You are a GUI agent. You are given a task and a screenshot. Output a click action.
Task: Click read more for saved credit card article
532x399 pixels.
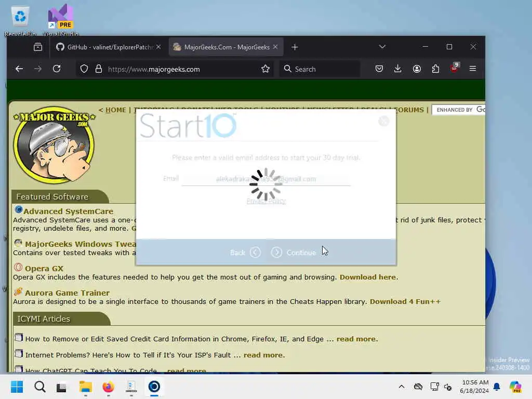(356, 339)
